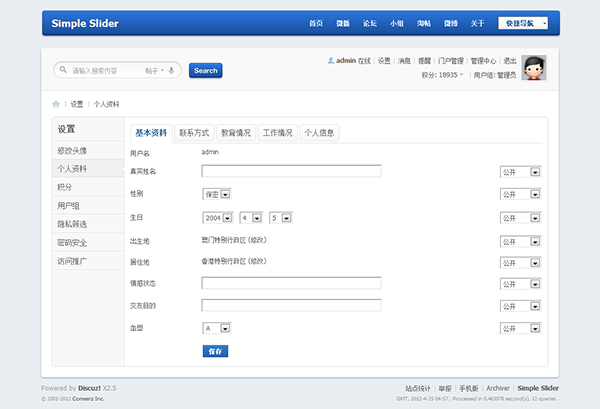Open 微博 in the top navigation
This screenshot has height=409, width=600.
click(451, 23)
